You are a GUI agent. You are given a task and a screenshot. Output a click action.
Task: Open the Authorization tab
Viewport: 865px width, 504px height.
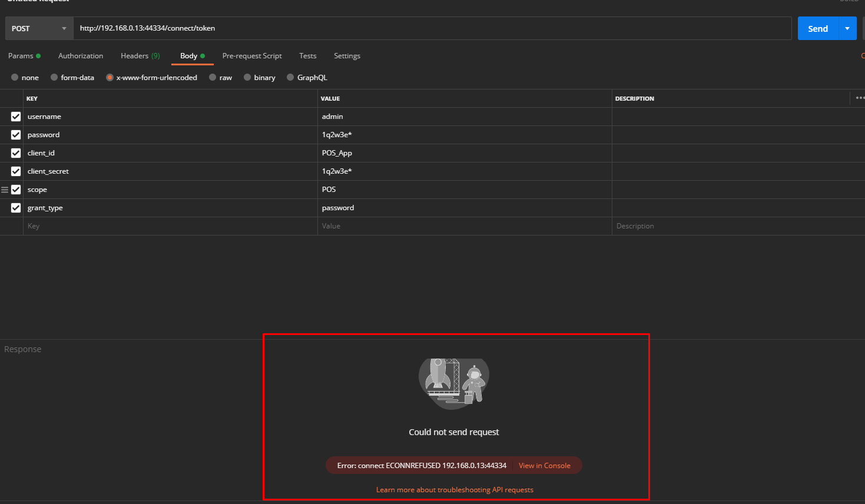click(x=81, y=56)
